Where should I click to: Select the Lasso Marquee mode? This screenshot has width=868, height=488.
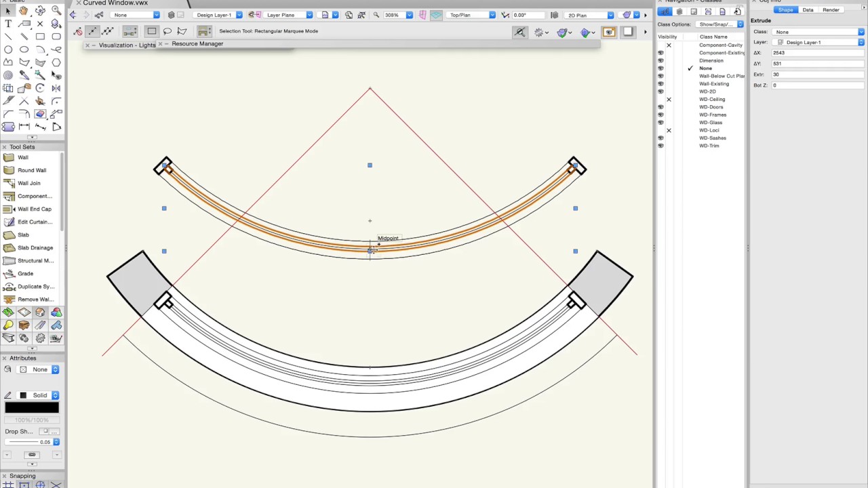pos(167,31)
